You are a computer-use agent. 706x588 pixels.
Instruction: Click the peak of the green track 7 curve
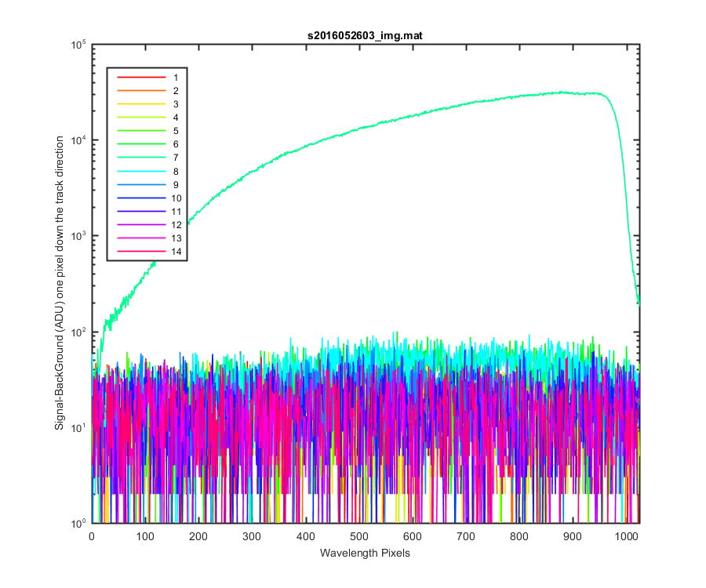click(x=562, y=93)
